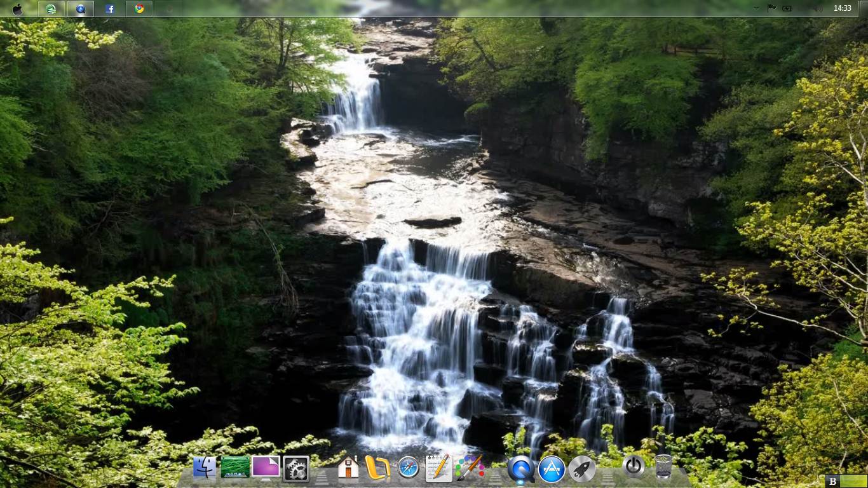Open the purple monitor display icon
Screen dimensions: 868x488
coord(266,468)
